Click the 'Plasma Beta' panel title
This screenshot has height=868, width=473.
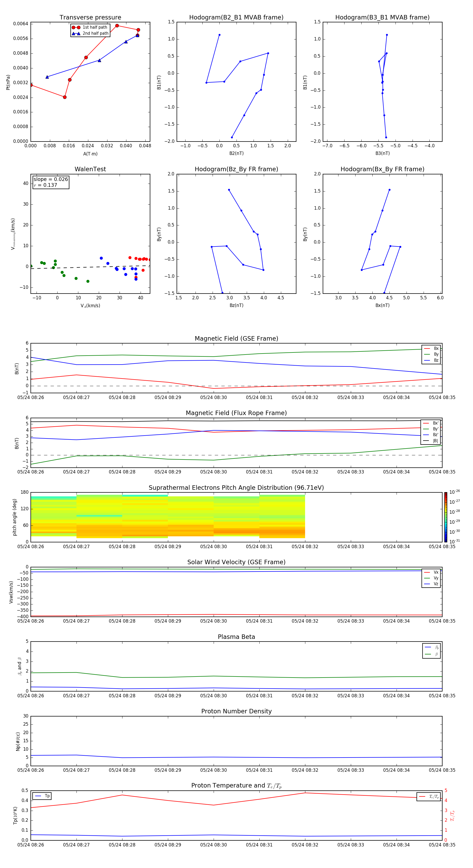click(x=236, y=637)
